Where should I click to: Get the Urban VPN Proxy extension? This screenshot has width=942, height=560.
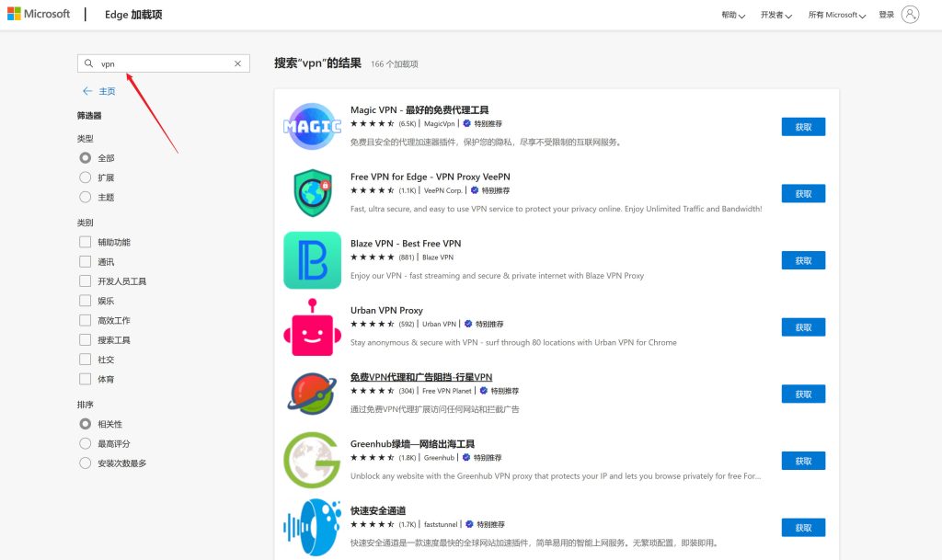click(803, 327)
